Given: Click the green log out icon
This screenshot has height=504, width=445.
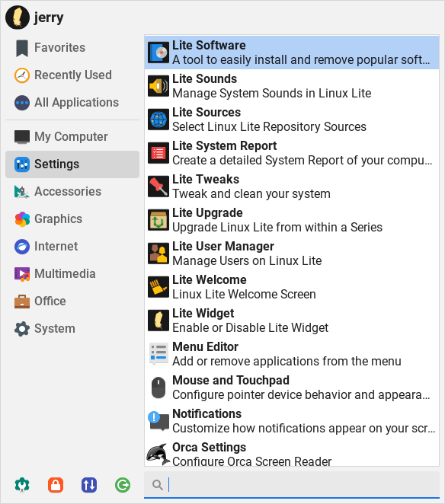Looking at the screenshot, I should 123,485.
